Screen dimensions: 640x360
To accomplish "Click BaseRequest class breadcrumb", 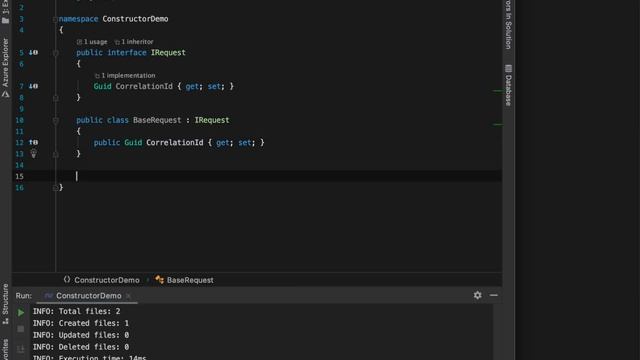I will tap(184, 280).
